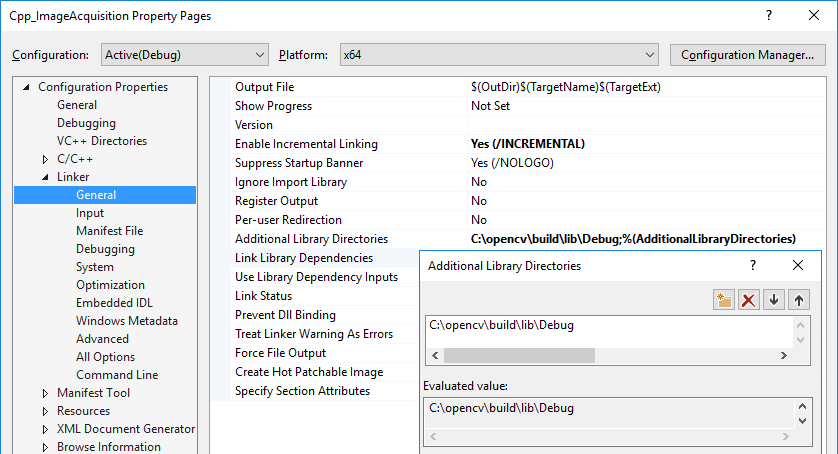Collapse the Configuration Properties node
This screenshot has width=838, height=454.
click(26, 88)
